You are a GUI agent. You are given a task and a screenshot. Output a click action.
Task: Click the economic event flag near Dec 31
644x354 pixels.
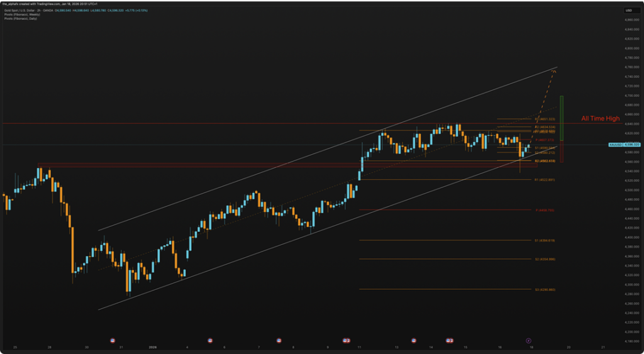pyautogui.click(x=113, y=340)
